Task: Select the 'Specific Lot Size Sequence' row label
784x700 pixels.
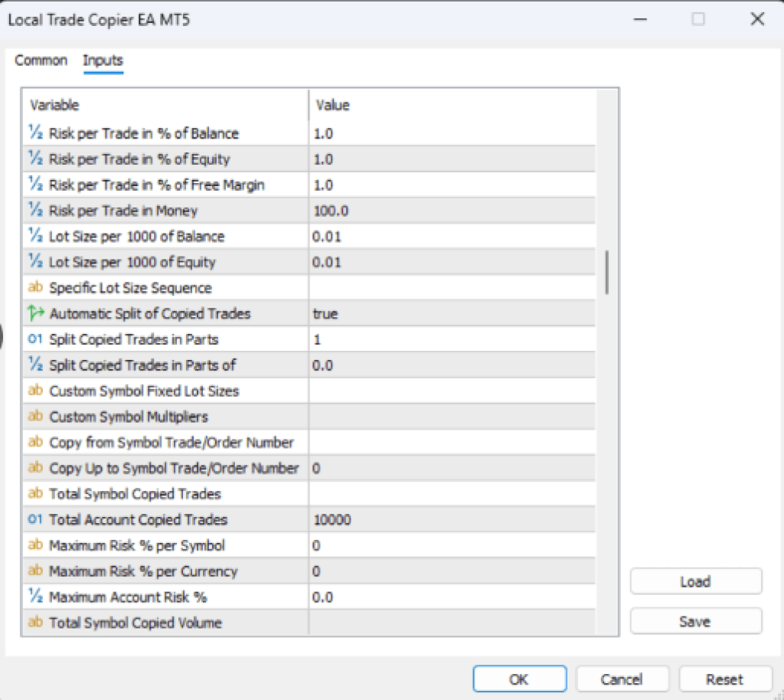Action: pos(130,288)
